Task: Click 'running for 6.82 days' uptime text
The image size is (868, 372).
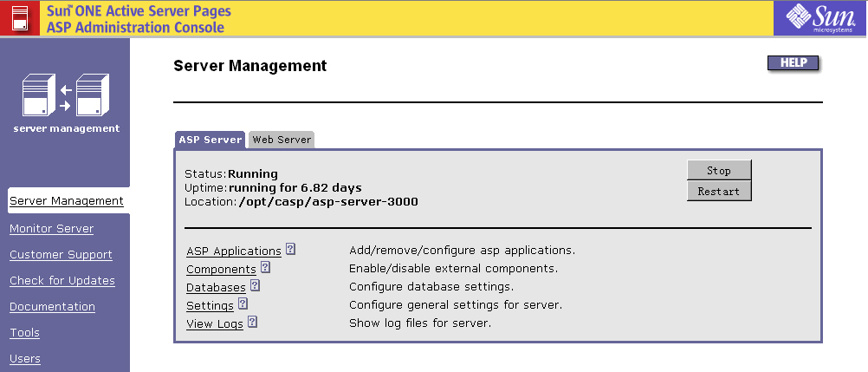Action: click(x=295, y=188)
